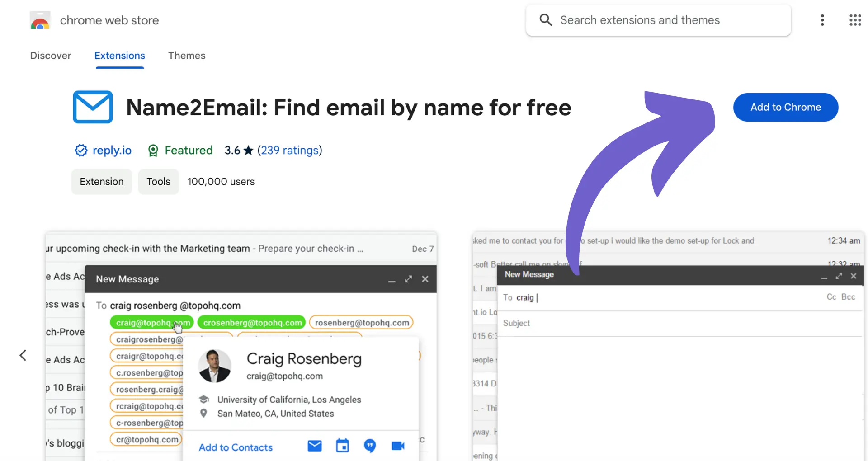Click the "3.6" rating value
868x461 pixels.
(x=232, y=150)
